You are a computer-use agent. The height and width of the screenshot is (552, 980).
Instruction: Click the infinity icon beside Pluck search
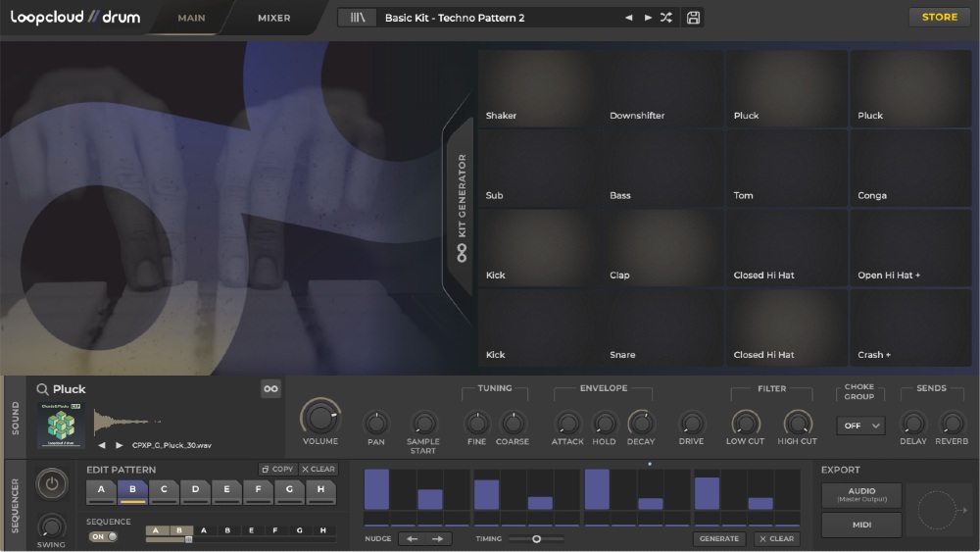pos(270,389)
